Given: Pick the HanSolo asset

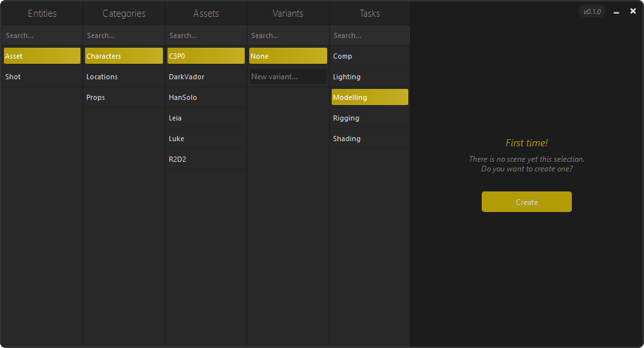Looking at the screenshot, I should 205,97.
